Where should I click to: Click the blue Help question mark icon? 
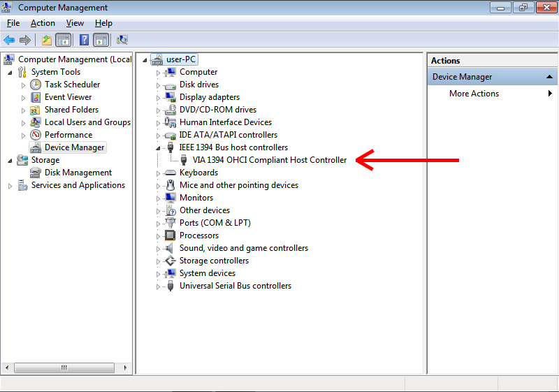point(84,40)
